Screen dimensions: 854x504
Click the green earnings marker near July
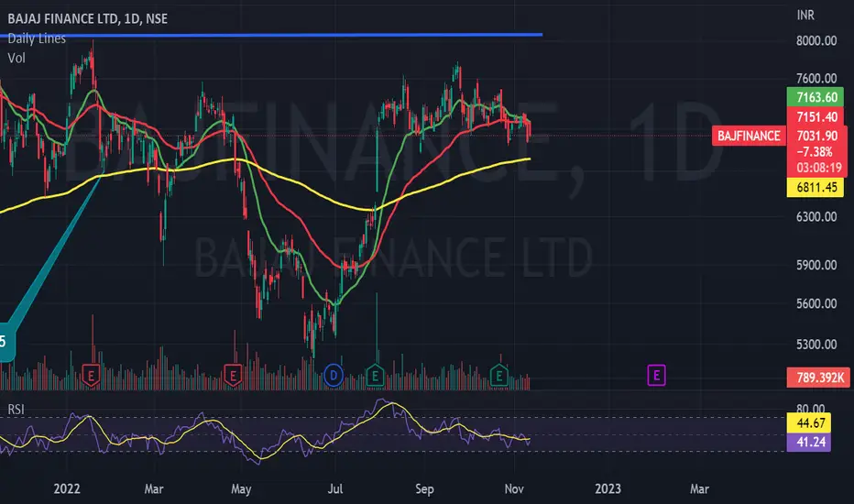coord(375,375)
